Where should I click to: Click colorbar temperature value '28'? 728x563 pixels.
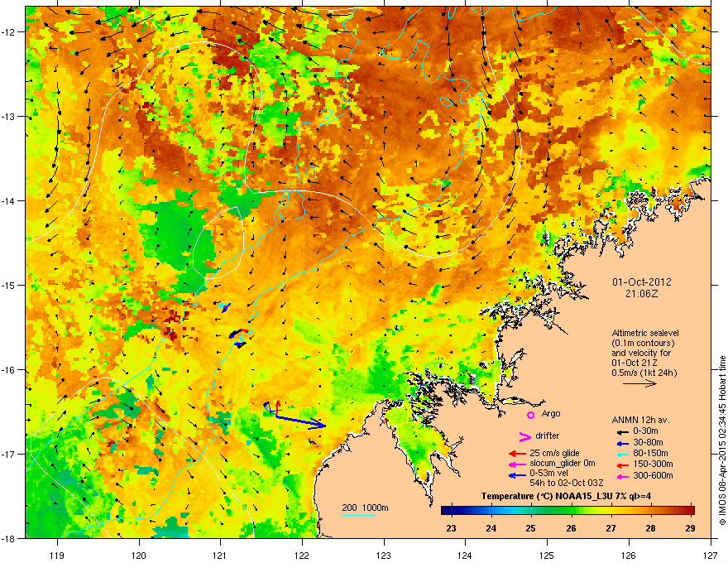pos(650,528)
